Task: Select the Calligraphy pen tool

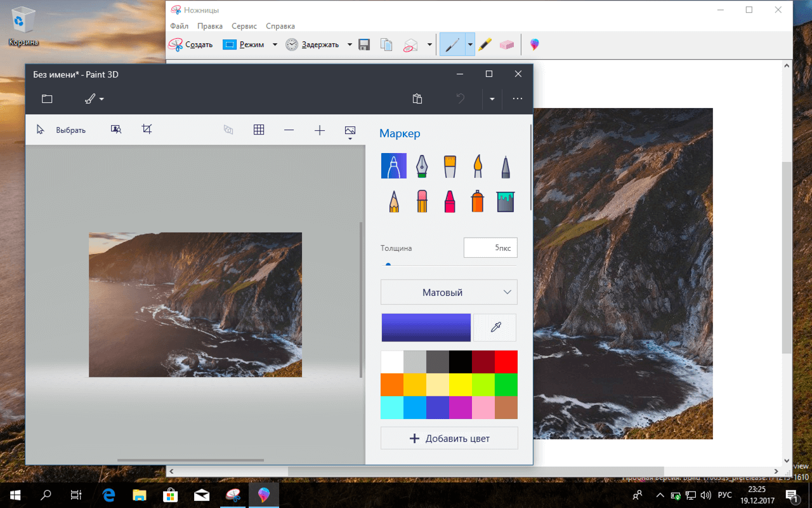Action: point(421,166)
